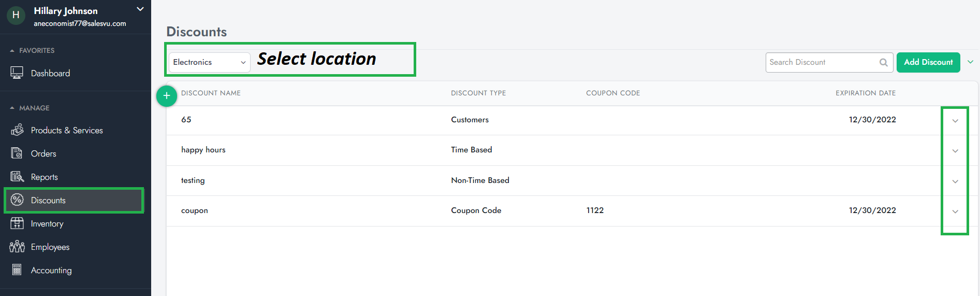Click the Inventory icon in sidebar
Viewport: 980px width, 296px height.
tap(17, 223)
